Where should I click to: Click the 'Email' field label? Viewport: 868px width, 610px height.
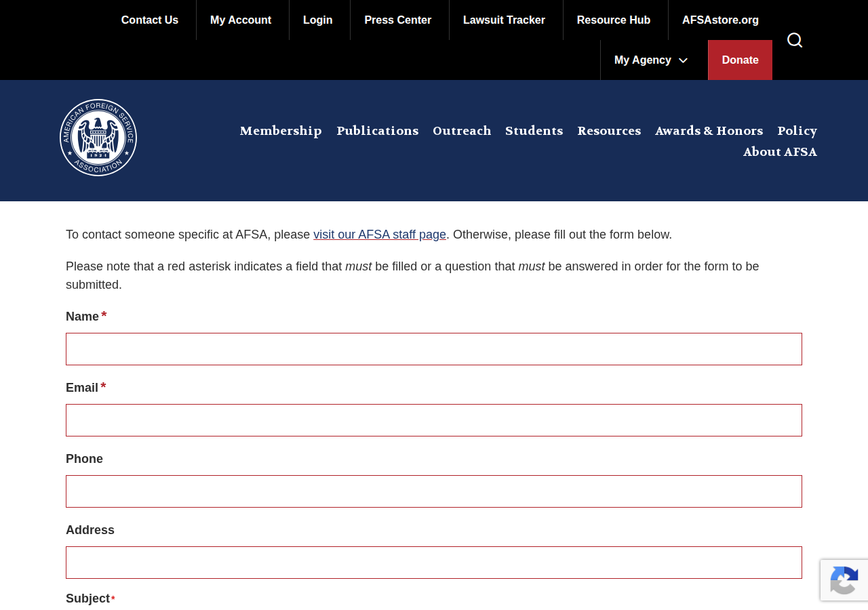pyautogui.click(x=82, y=388)
